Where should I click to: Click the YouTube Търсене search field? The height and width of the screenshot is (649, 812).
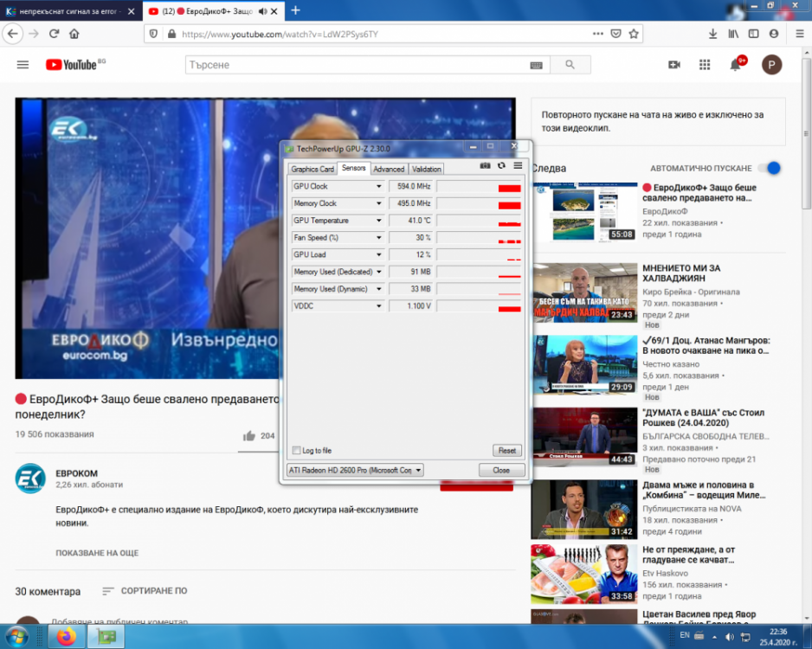pos(358,65)
